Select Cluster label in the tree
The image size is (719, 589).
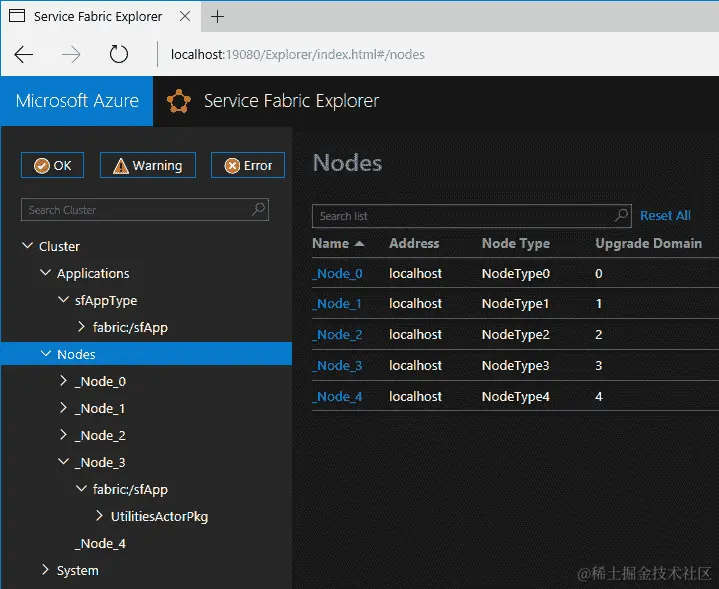pos(59,246)
